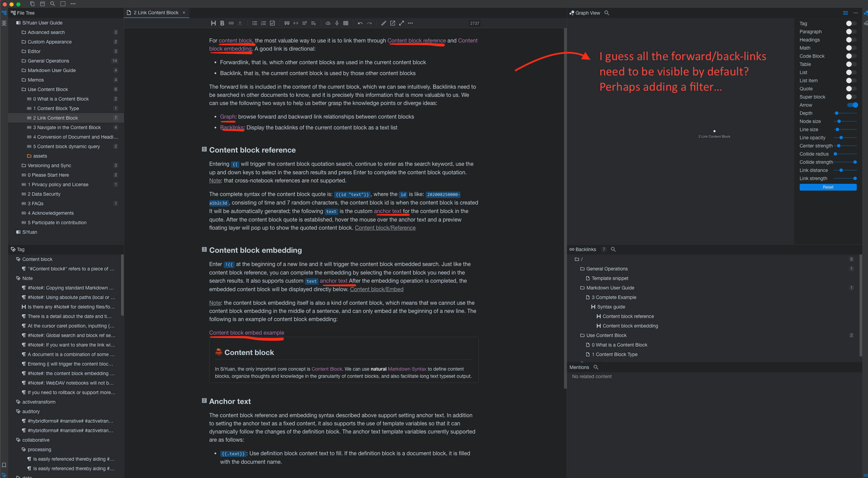
Task: Undo the last edit via toolbar icon
Action: click(359, 23)
